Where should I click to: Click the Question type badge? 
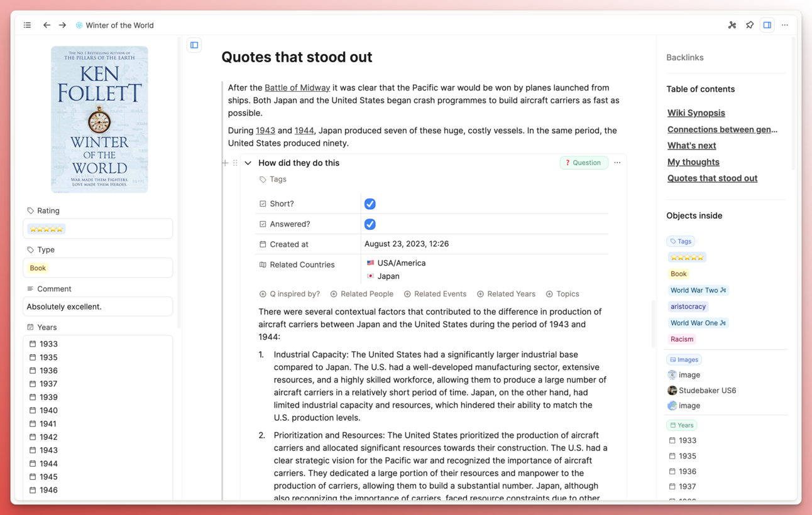583,163
